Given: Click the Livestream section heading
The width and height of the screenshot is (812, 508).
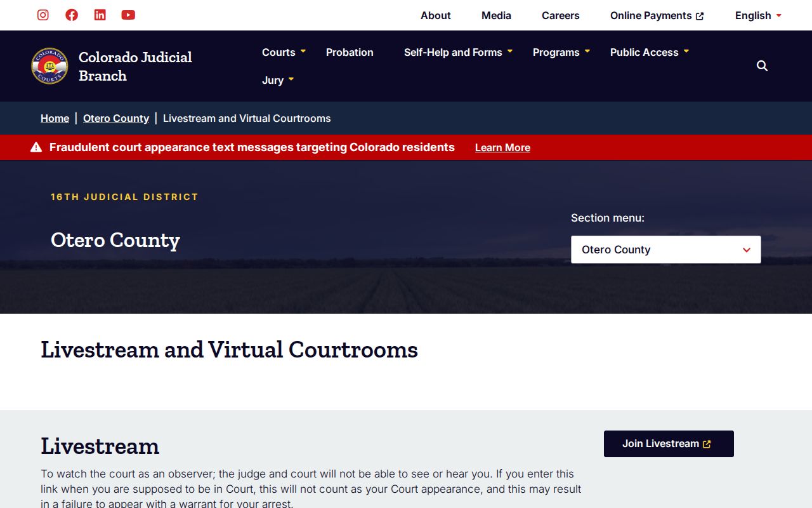Looking at the screenshot, I should 100,446.
